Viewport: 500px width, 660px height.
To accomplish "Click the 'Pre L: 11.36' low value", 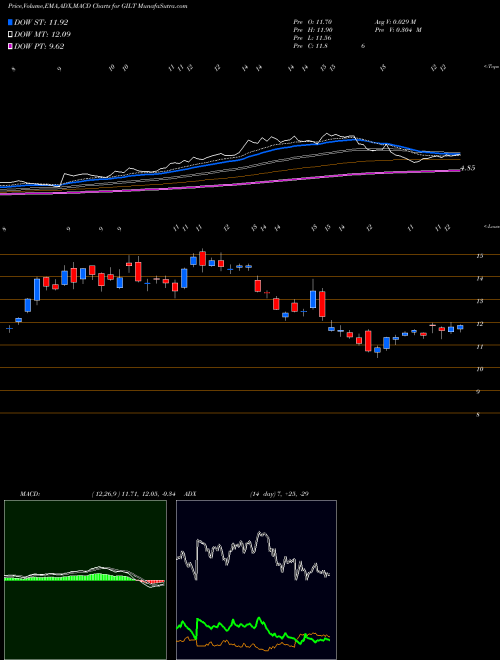I will 313,38.
